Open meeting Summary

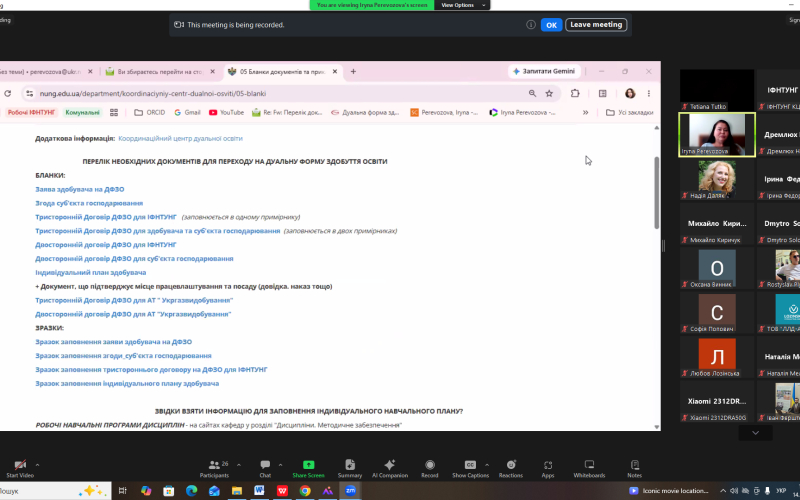(x=350, y=468)
